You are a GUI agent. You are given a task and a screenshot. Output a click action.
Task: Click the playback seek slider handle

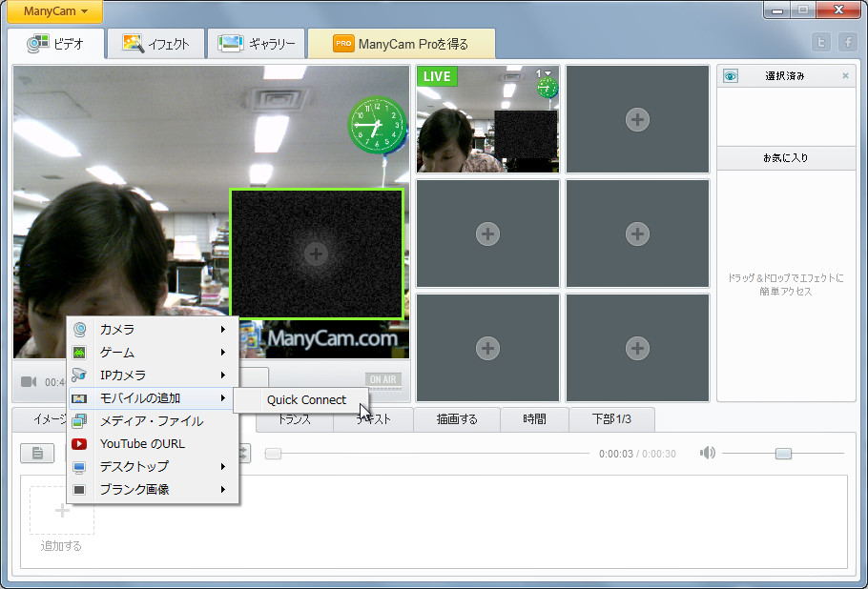pyautogui.click(x=274, y=454)
